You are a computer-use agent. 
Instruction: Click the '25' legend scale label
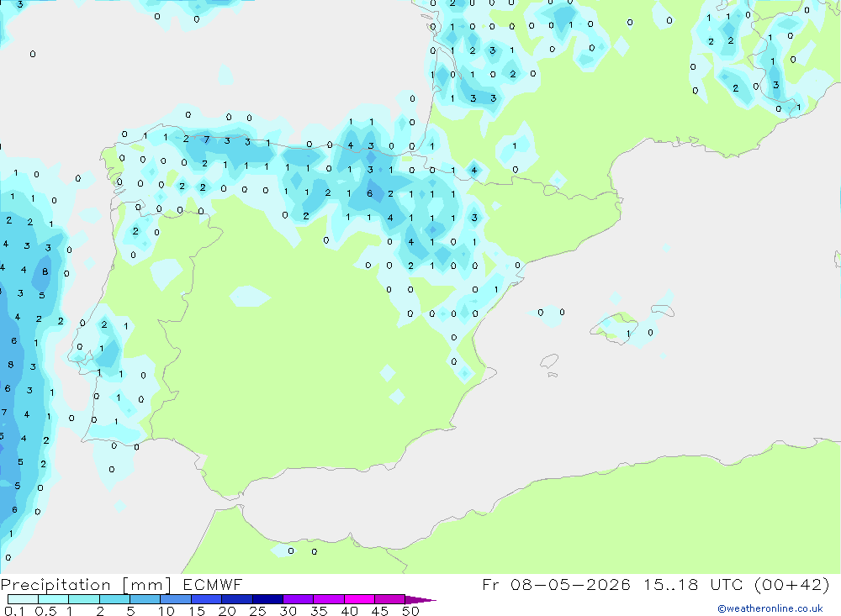pos(258,611)
